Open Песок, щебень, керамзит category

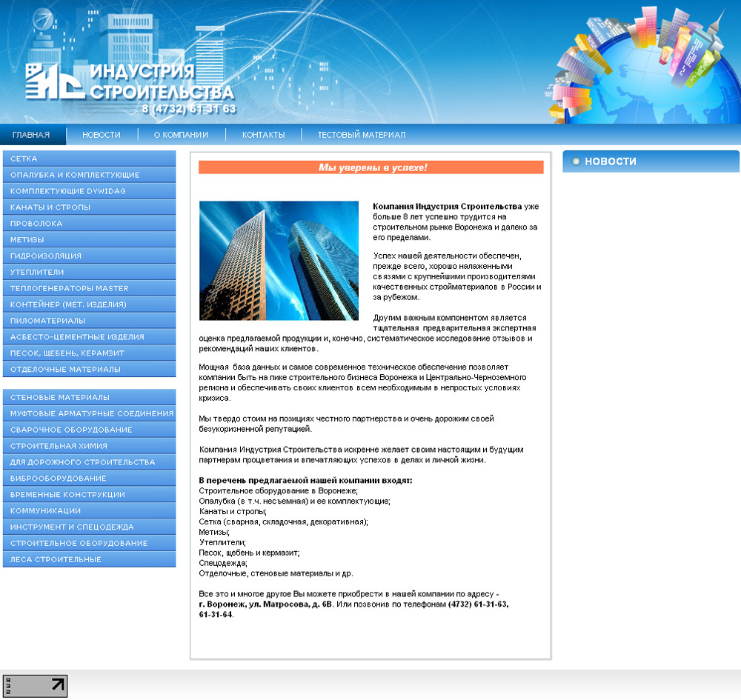coord(90,353)
